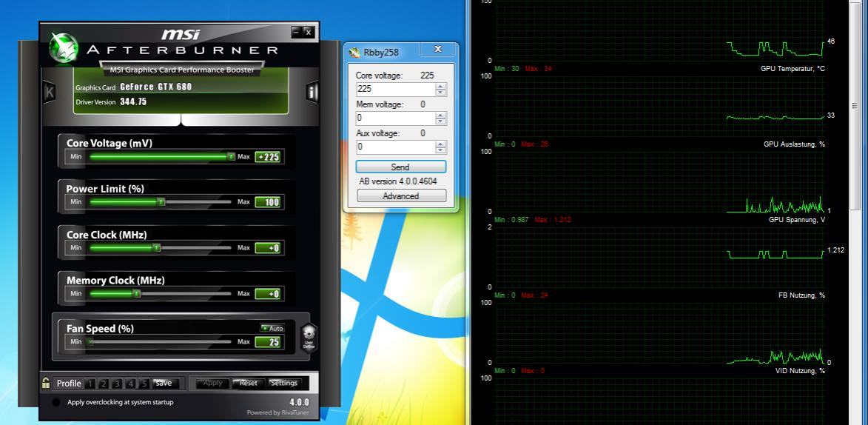Close the Rbby258 window
Screen dimensions: 868x425
pyautogui.click(x=437, y=50)
